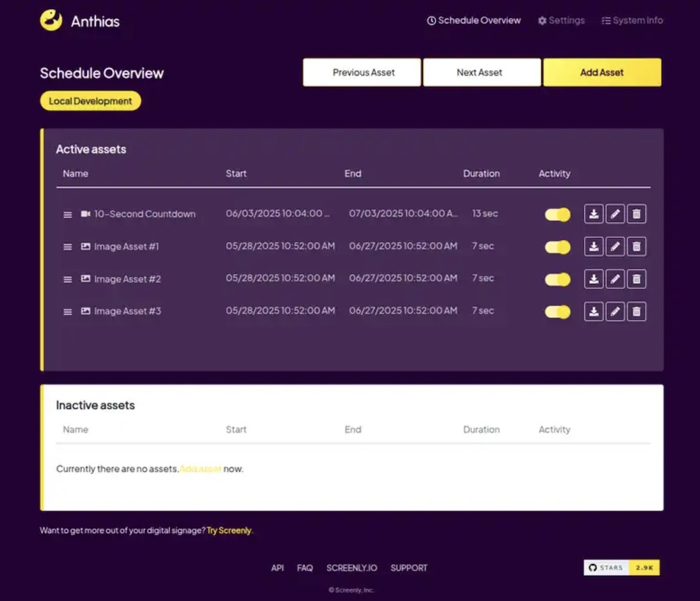
Task: Click the Anthias logo icon
Action: pyautogui.click(x=51, y=21)
